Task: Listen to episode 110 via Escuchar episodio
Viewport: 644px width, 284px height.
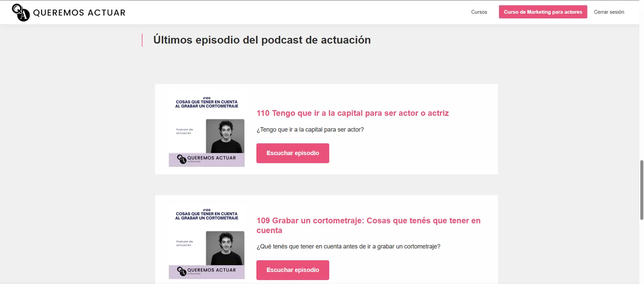Action: pos(292,153)
